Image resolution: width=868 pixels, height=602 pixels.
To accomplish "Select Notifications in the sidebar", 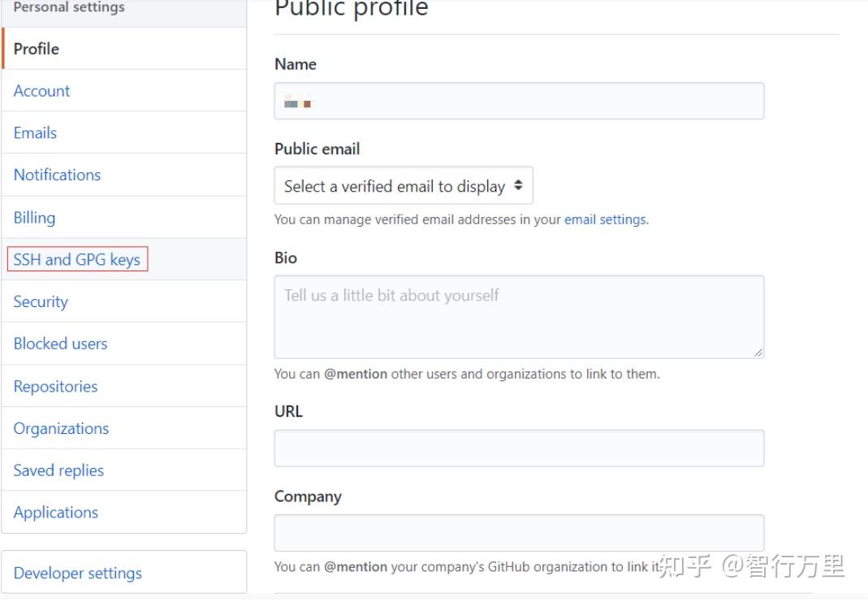I will (58, 175).
